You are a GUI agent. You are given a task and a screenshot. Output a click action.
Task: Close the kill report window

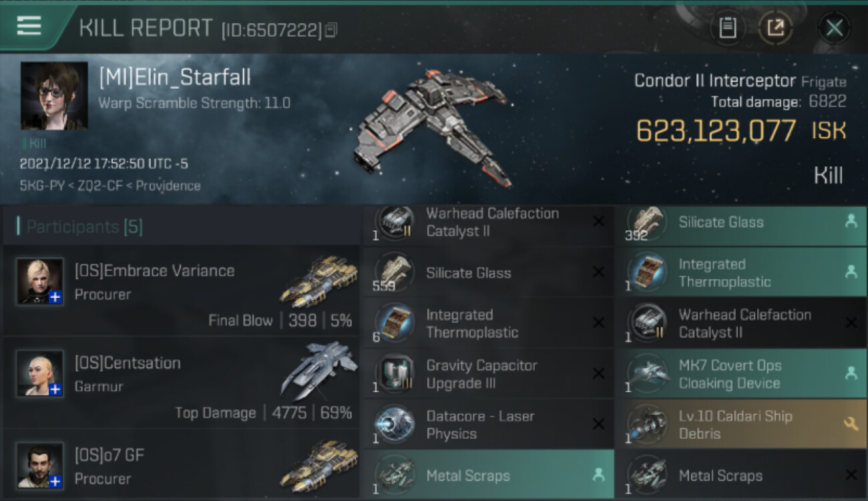coord(834,28)
